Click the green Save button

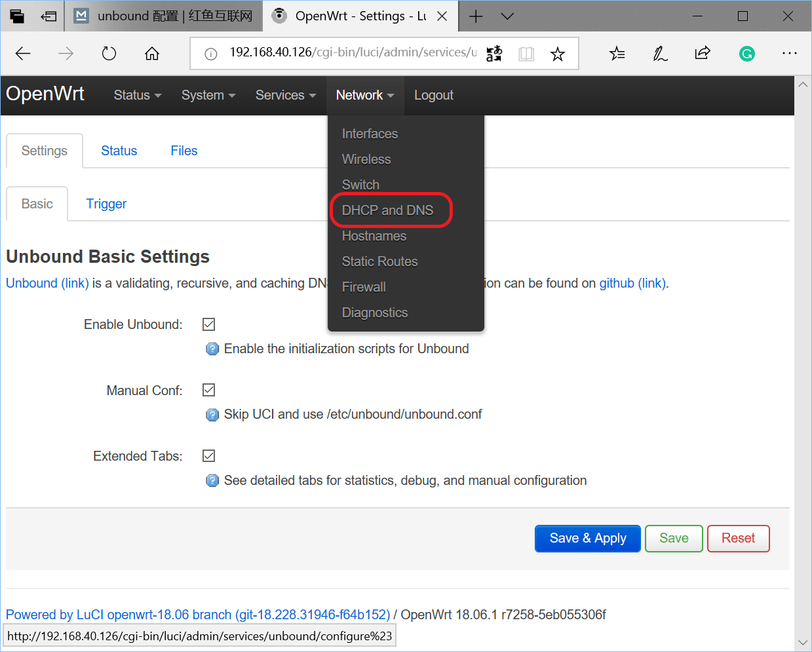674,538
